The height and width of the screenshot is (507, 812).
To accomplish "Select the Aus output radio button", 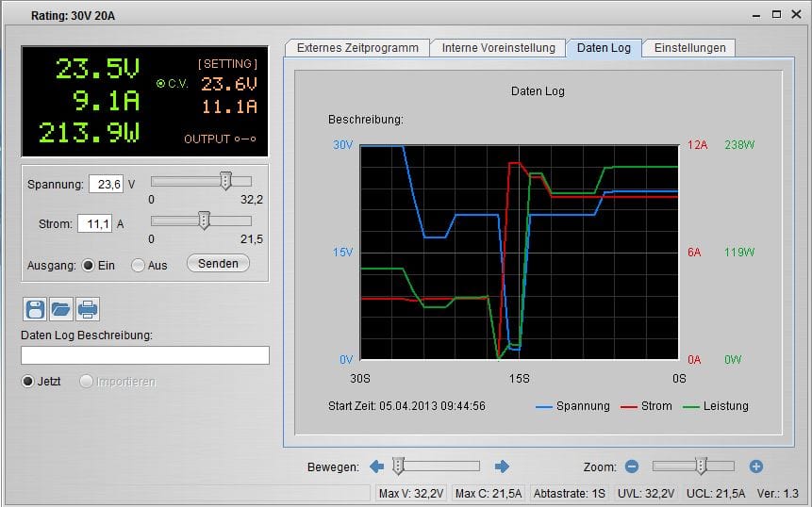I will click(x=138, y=266).
